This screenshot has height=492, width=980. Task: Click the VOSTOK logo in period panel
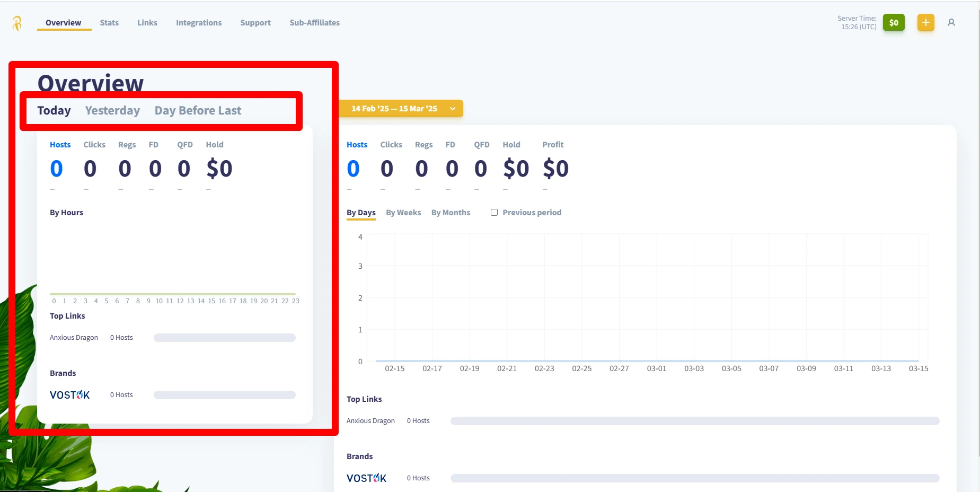point(366,478)
